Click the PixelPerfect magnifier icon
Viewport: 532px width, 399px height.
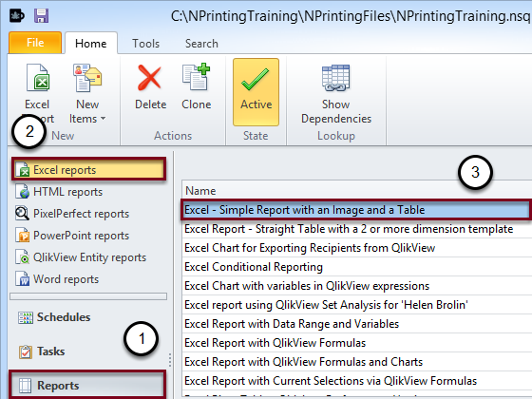coord(23,213)
